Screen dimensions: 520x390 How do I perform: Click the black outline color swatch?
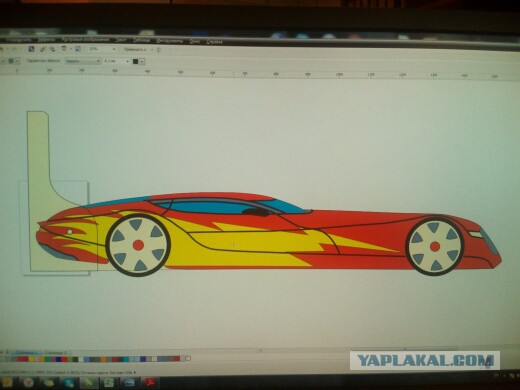[x=135, y=61]
